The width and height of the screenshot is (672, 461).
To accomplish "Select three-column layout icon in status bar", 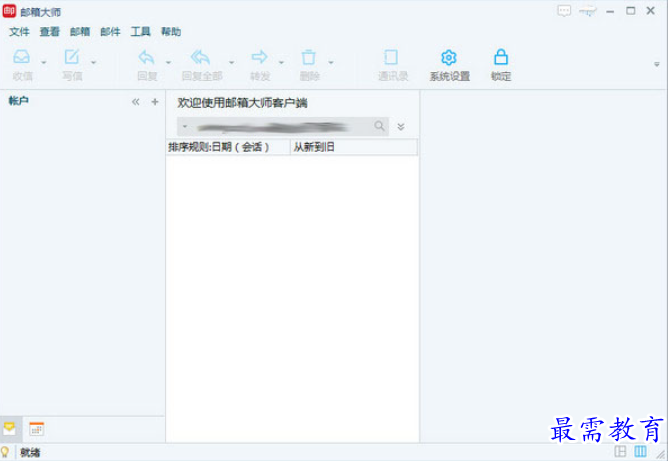I will click(641, 451).
